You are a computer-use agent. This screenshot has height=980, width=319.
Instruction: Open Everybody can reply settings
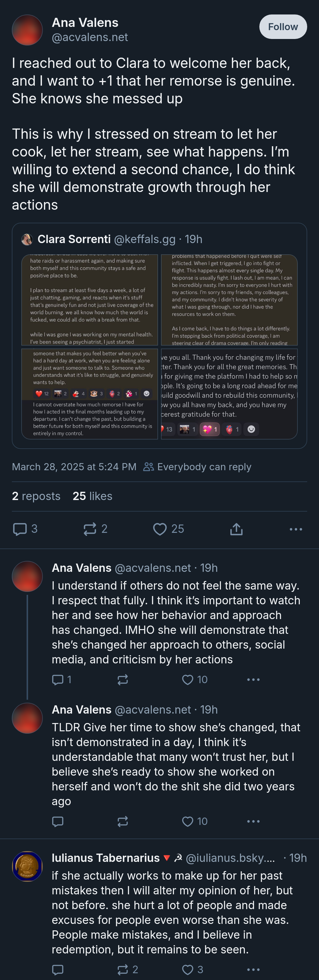coord(197,467)
